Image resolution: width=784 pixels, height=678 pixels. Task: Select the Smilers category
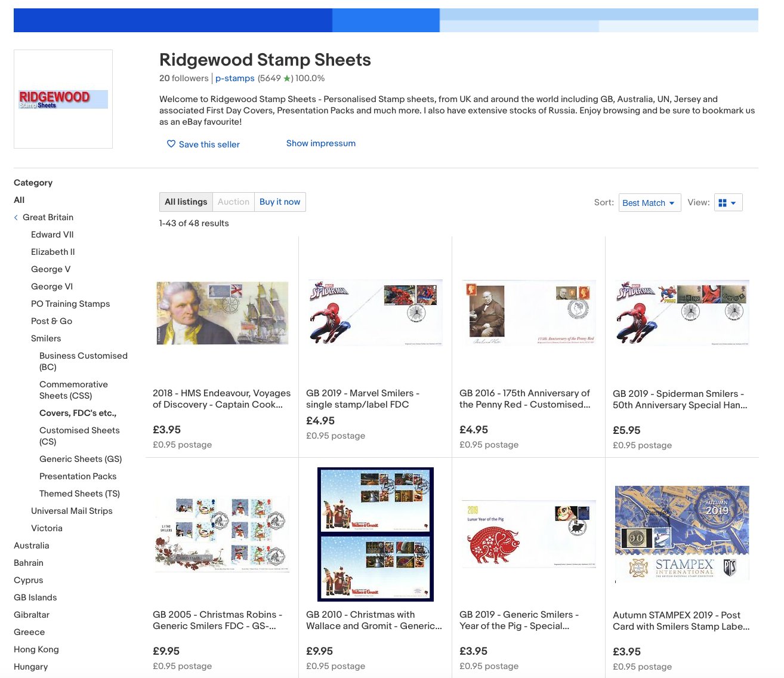[46, 338]
